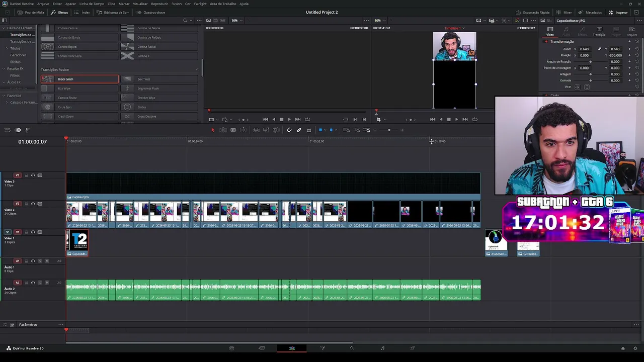Toggle the Inspetor panel button
The height and width of the screenshot is (362, 644).
pyautogui.click(x=618, y=13)
